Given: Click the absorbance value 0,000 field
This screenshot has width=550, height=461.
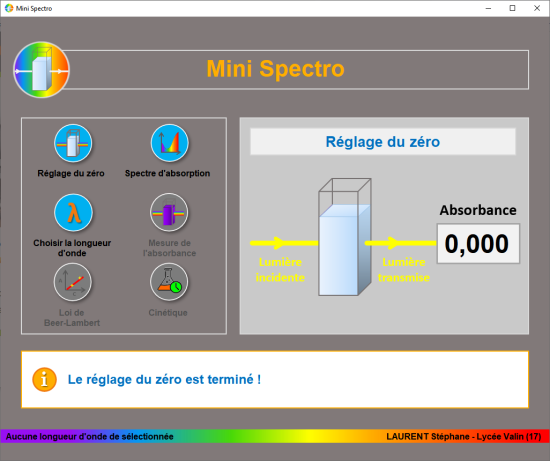Looking at the screenshot, I should (x=478, y=243).
